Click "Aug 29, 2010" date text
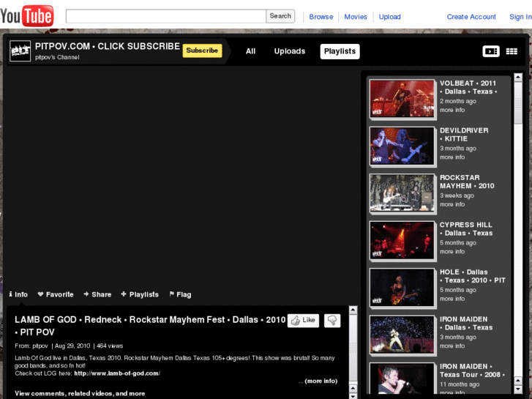 point(72,346)
